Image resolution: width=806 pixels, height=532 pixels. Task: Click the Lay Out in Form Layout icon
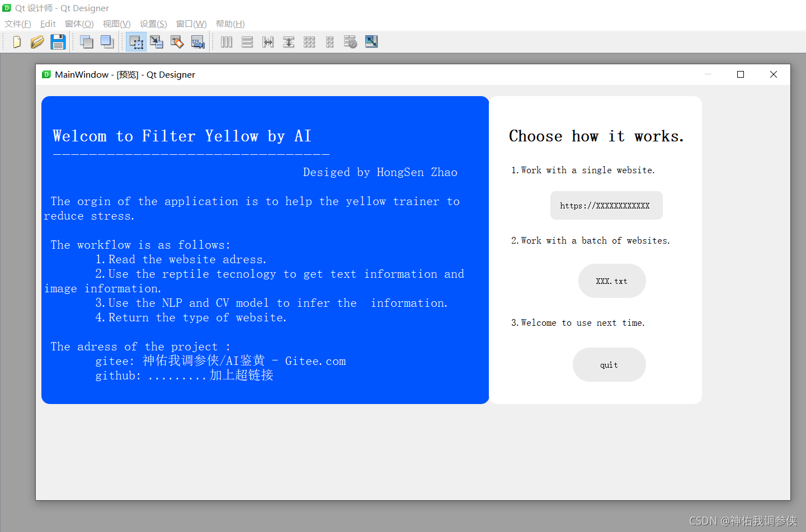tap(330, 42)
